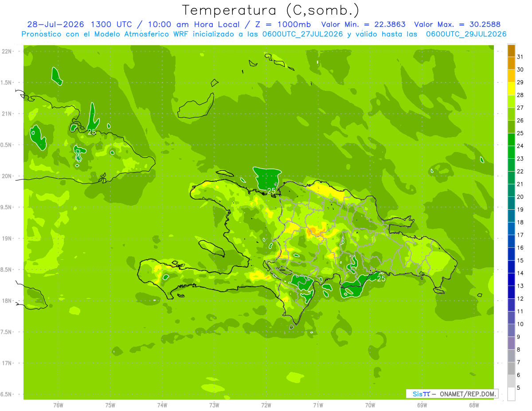This screenshot has width=532, height=411.
Task: Click the light green colorbar swatch between 26 and 27
Action: click(511, 114)
